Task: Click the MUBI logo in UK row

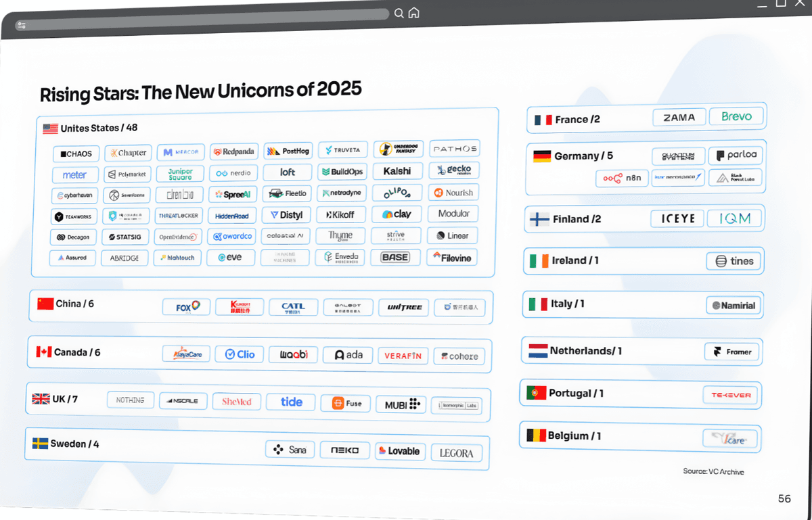Action: [401, 404]
